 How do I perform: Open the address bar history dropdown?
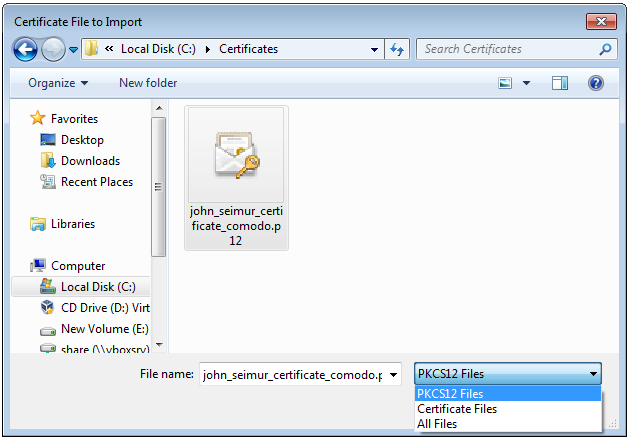coord(374,50)
